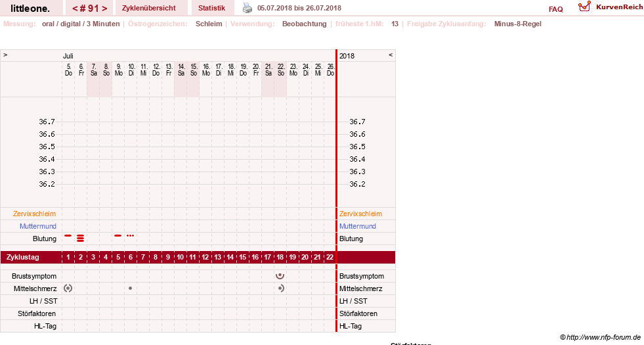Click the Brustsymptom icon on day 18
This screenshot has width=644, height=345.
[280, 276]
